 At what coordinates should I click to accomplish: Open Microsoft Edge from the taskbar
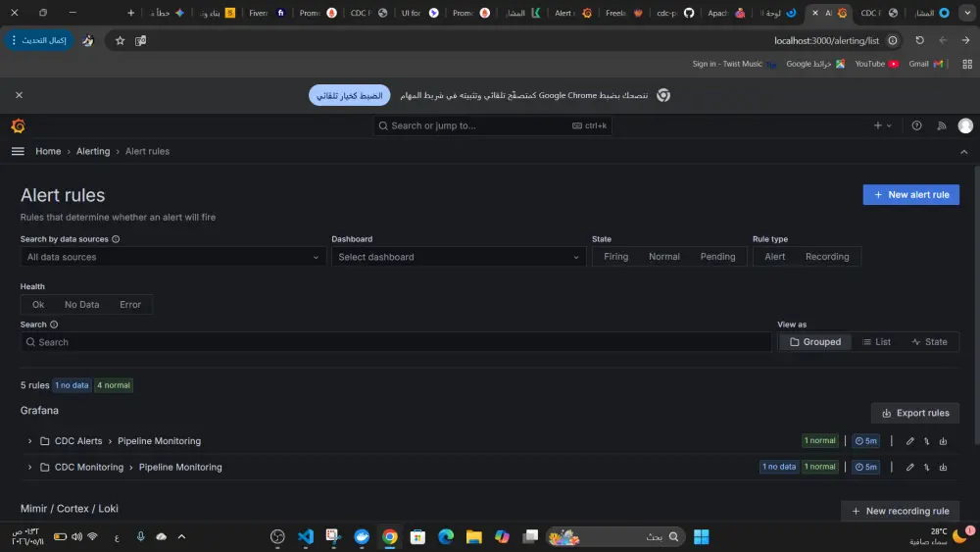click(446, 536)
